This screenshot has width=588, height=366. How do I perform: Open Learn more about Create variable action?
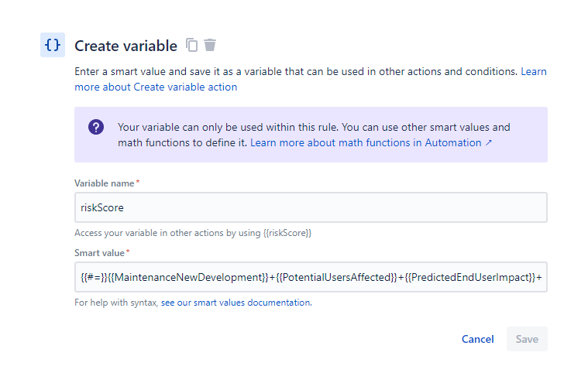pos(156,87)
